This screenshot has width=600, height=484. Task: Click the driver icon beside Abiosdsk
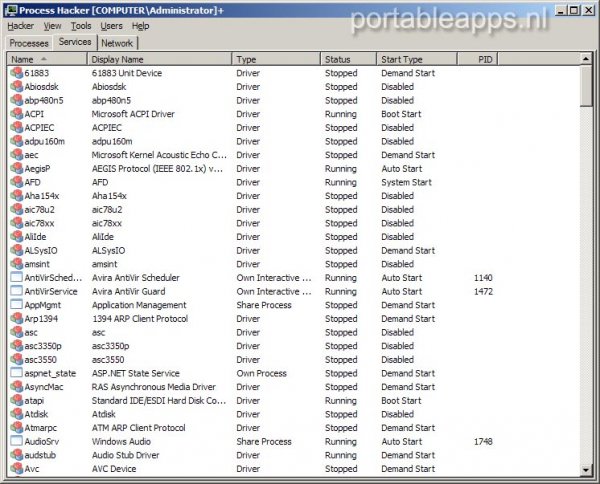point(16,86)
